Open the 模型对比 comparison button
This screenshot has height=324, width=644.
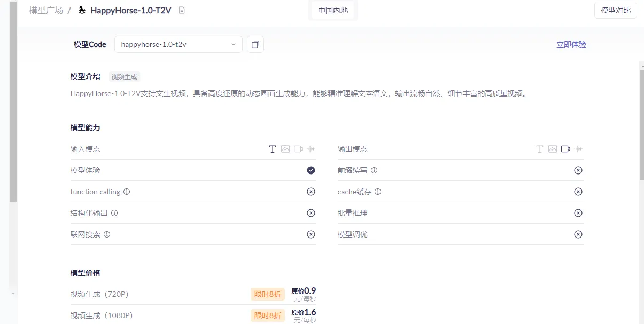pyautogui.click(x=616, y=10)
